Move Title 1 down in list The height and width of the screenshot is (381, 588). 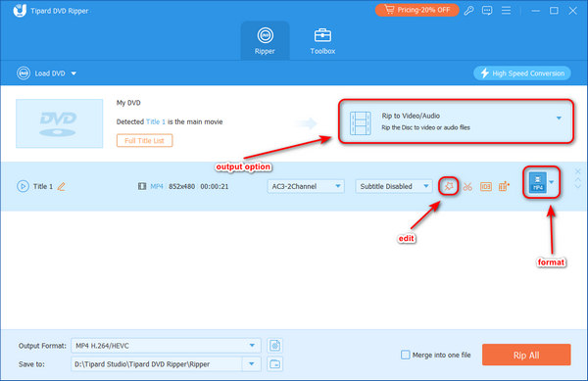tap(577, 186)
